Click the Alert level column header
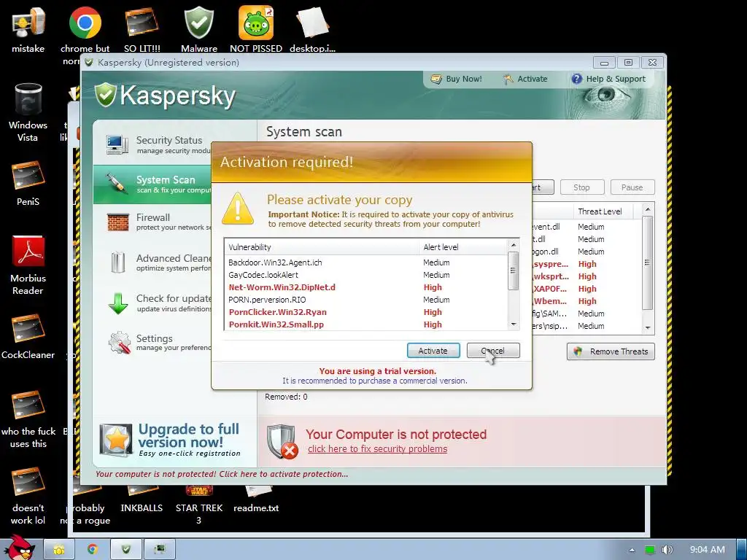The width and height of the screenshot is (747, 560). coord(463,247)
